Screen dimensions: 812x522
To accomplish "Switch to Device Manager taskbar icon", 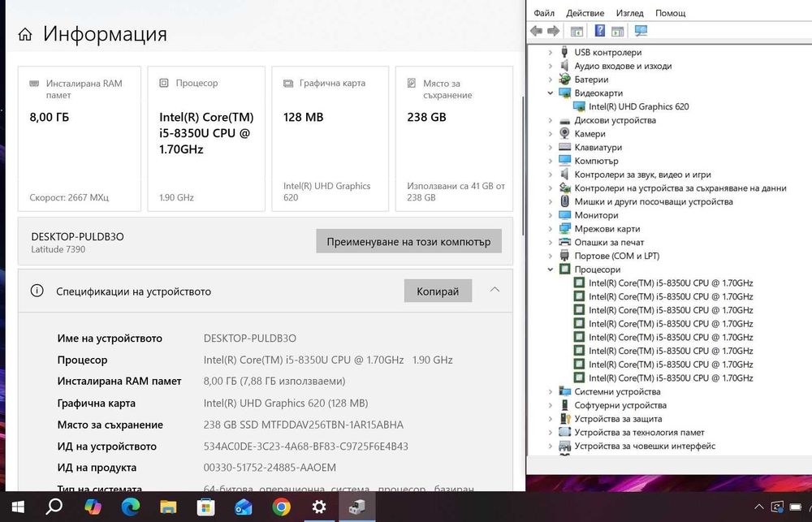I will (356, 507).
